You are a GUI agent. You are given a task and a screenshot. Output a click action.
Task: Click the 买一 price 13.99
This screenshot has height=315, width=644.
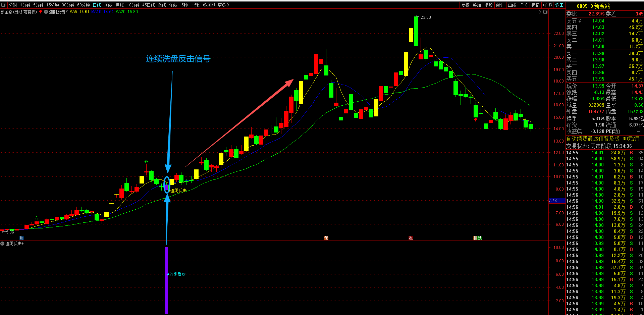598,53
